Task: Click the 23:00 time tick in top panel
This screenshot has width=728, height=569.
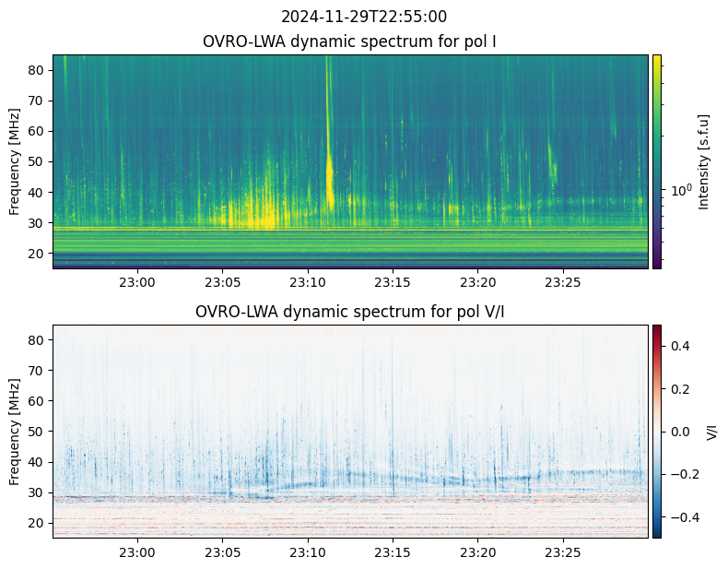Action: [x=137, y=283]
